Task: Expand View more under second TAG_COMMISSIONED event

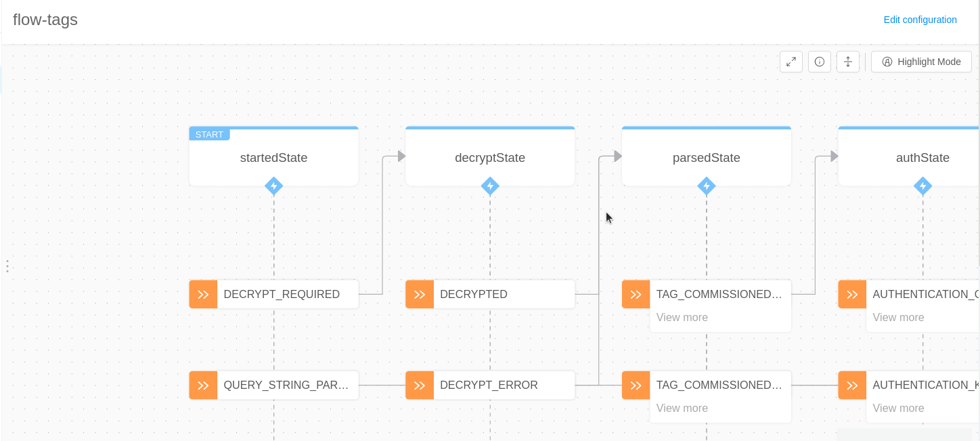Action: coord(682,408)
